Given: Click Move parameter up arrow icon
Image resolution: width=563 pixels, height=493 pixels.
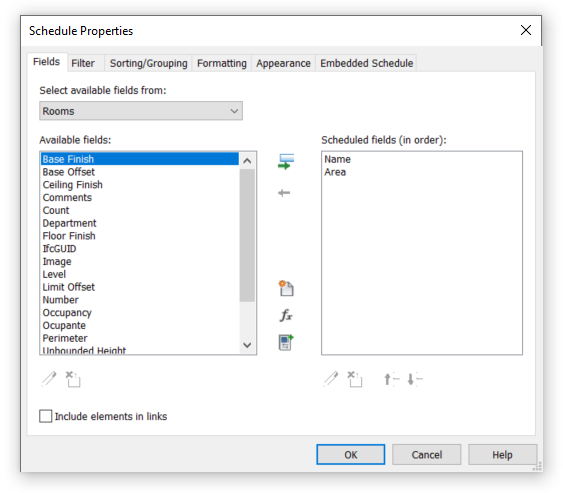Looking at the screenshot, I should [391, 379].
